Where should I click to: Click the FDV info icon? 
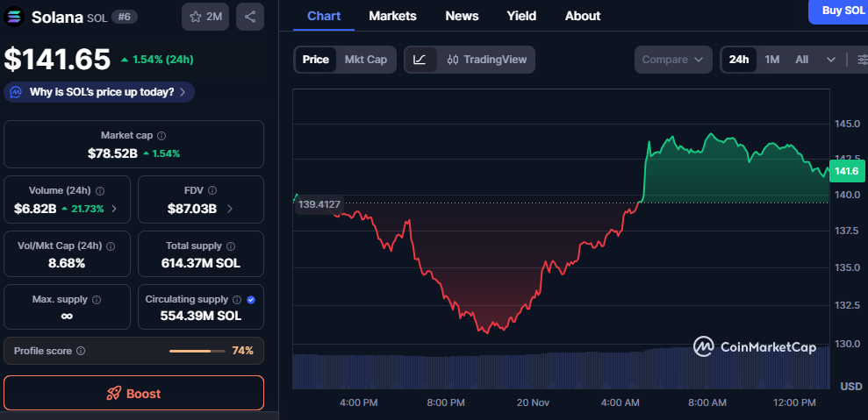pos(212,190)
